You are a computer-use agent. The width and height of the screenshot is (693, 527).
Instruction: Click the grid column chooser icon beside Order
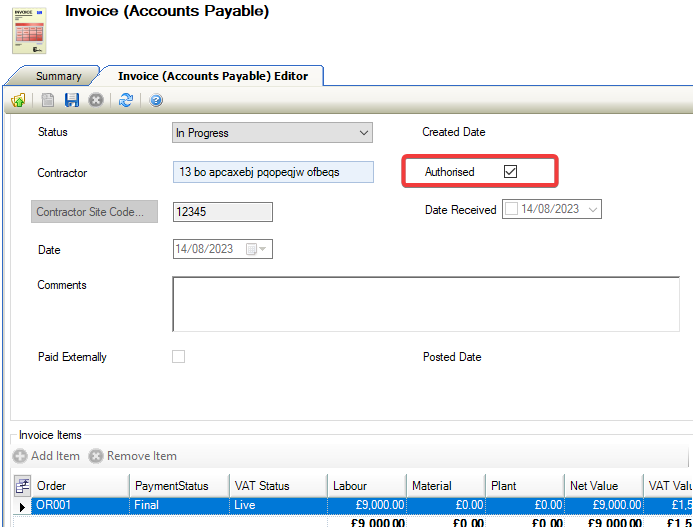tap(21, 486)
